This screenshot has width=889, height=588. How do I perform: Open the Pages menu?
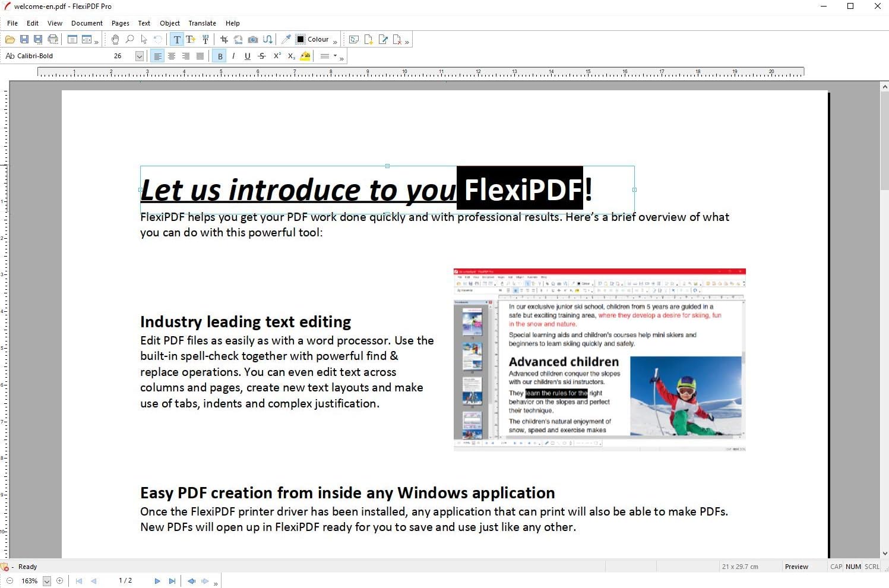[121, 23]
